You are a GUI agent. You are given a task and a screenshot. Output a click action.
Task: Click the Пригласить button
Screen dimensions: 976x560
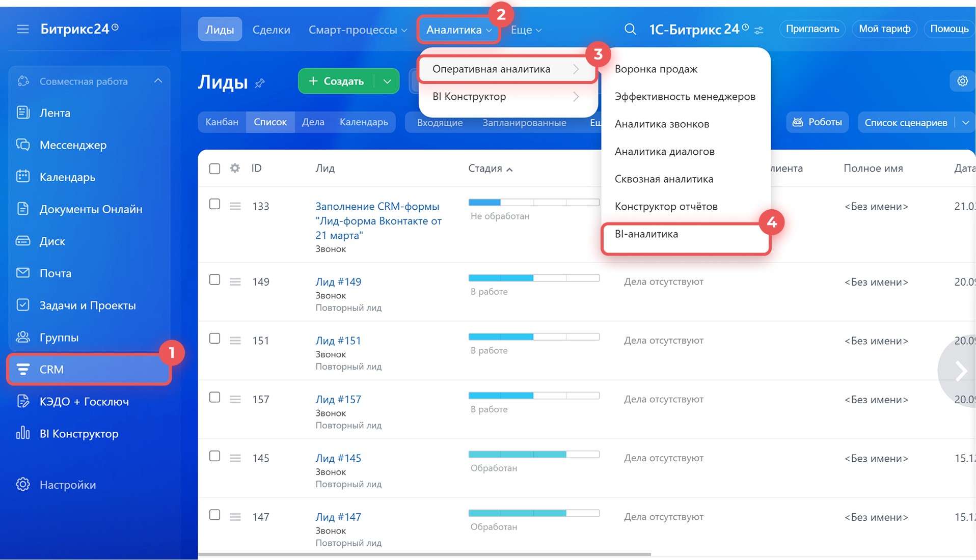[x=812, y=29]
